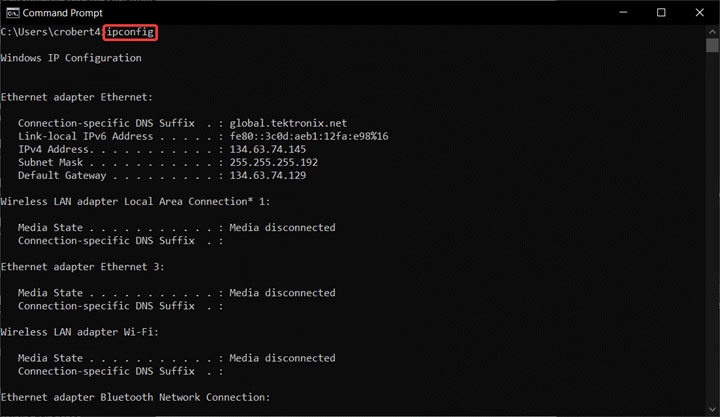Maximize the Command Prompt window
Viewport: 720px width, 417px height.
click(661, 12)
